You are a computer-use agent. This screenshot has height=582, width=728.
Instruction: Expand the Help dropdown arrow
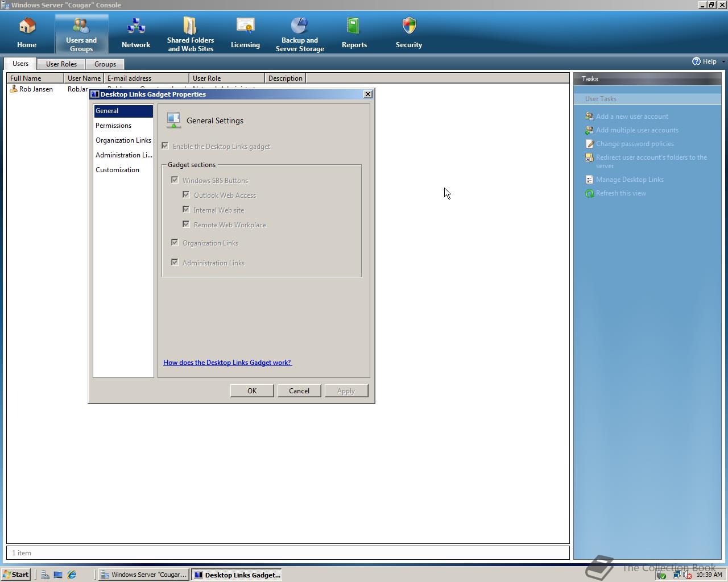[723, 61]
